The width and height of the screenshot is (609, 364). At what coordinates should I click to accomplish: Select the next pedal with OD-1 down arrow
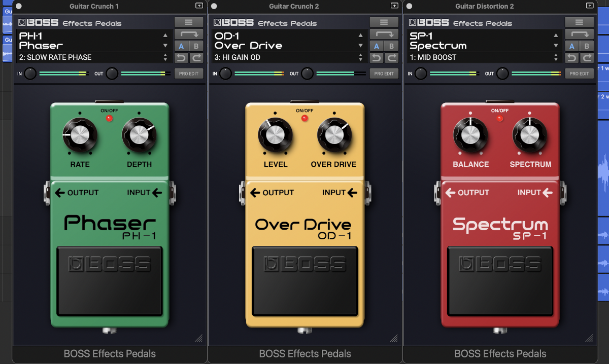pos(361,46)
